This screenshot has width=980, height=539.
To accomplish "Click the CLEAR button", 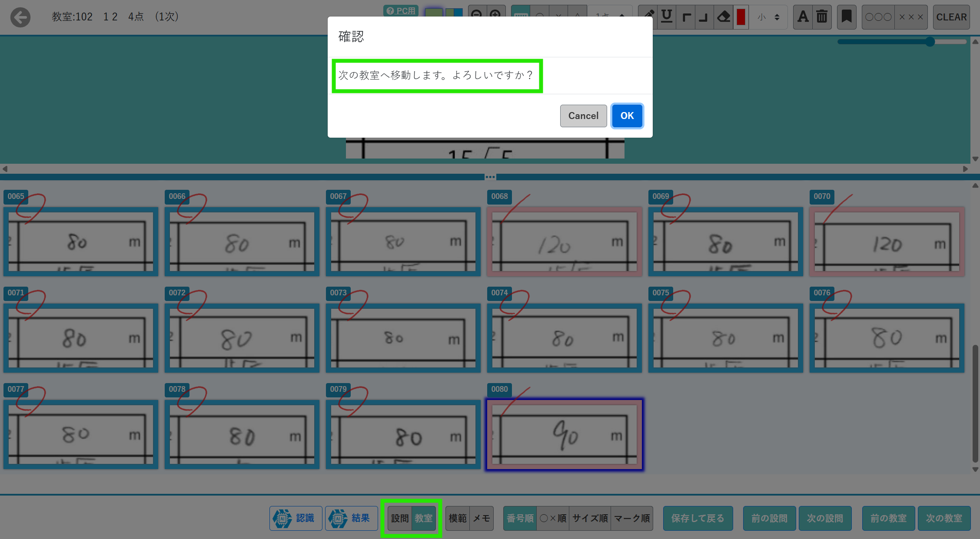I will coord(951,17).
